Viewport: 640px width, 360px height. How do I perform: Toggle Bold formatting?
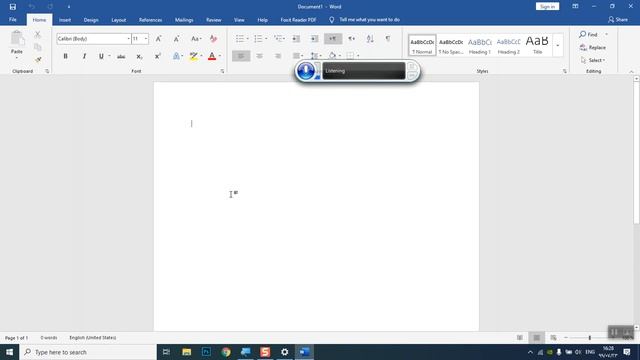[x=65, y=56]
